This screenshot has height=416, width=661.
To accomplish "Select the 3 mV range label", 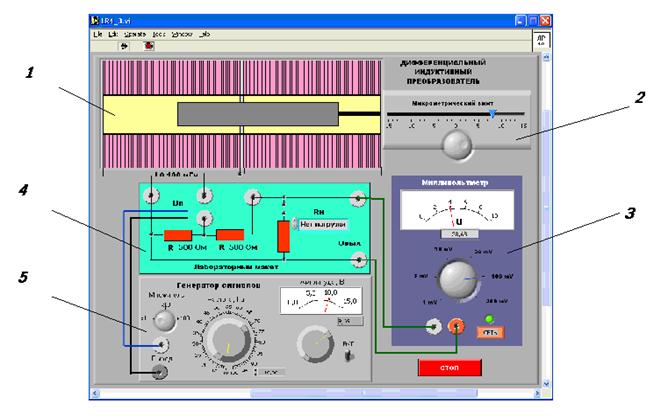I will (x=420, y=276).
